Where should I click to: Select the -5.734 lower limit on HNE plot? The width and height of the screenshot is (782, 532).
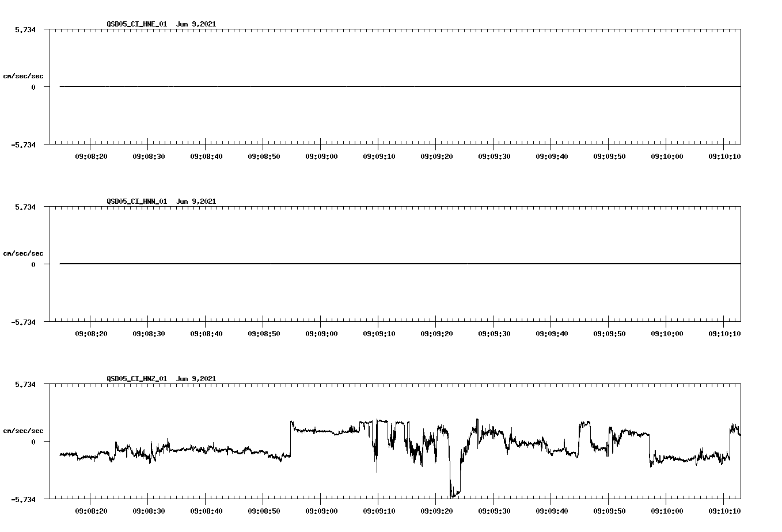click(23, 145)
